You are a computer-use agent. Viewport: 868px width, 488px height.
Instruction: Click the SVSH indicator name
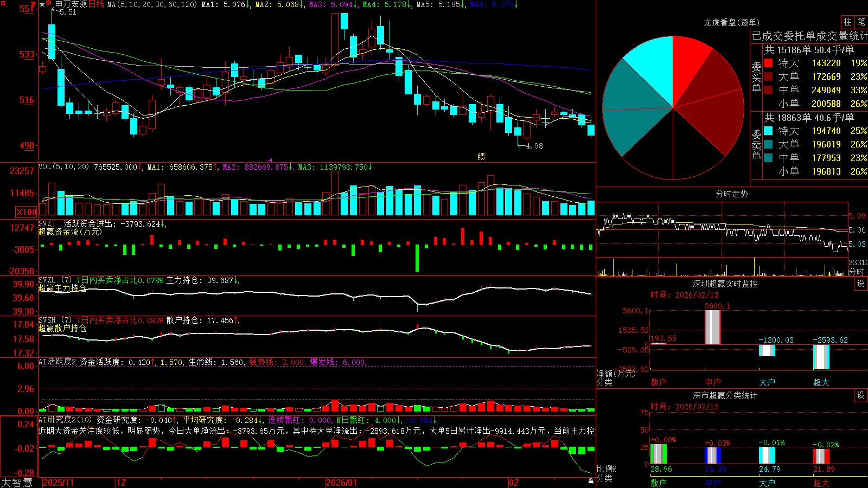[47, 320]
